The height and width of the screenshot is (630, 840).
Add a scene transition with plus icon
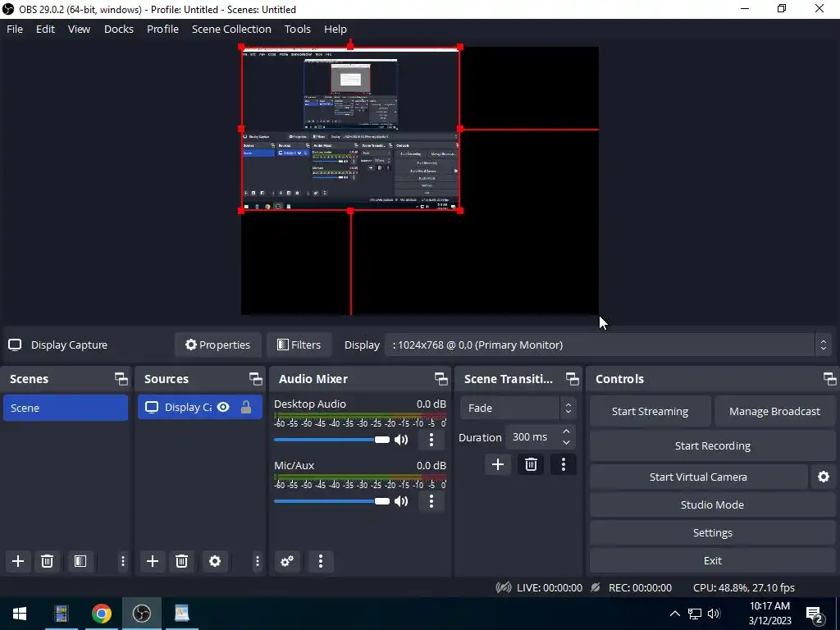(498, 464)
